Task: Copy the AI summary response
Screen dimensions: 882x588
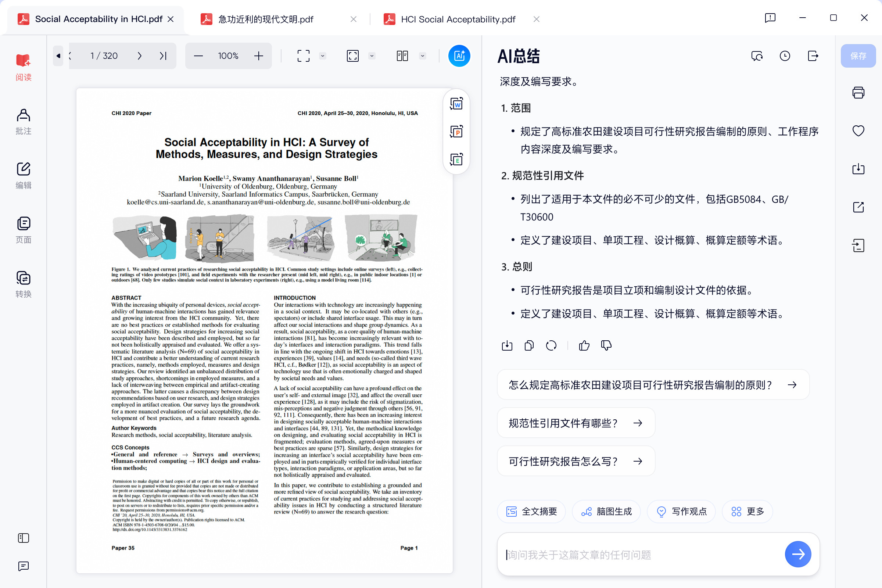Action: pyautogui.click(x=529, y=345)
